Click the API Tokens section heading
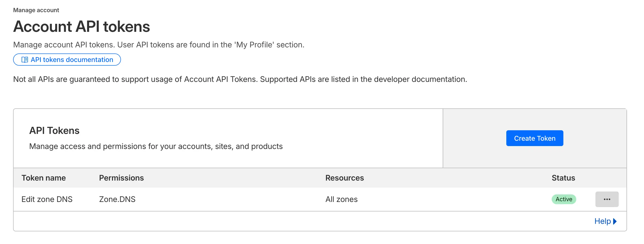 (x=54, y=130)
